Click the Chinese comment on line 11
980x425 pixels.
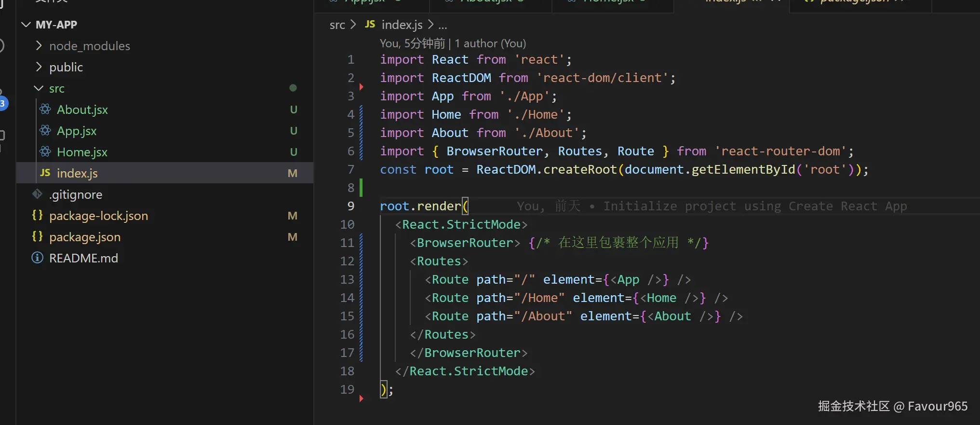tap(619, 242)
